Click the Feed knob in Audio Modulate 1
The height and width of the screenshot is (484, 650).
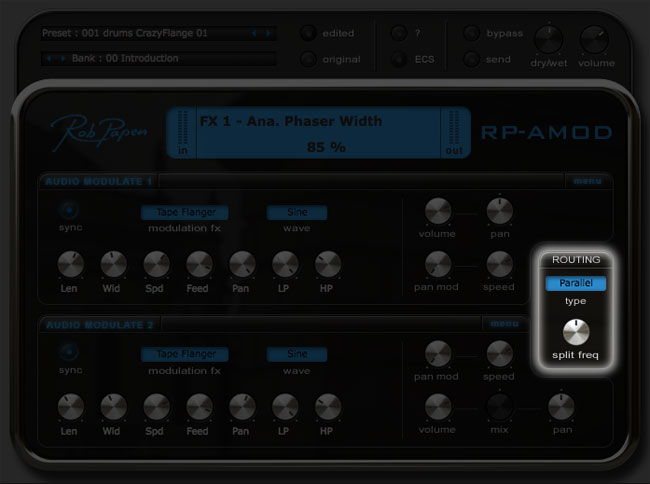199,264
